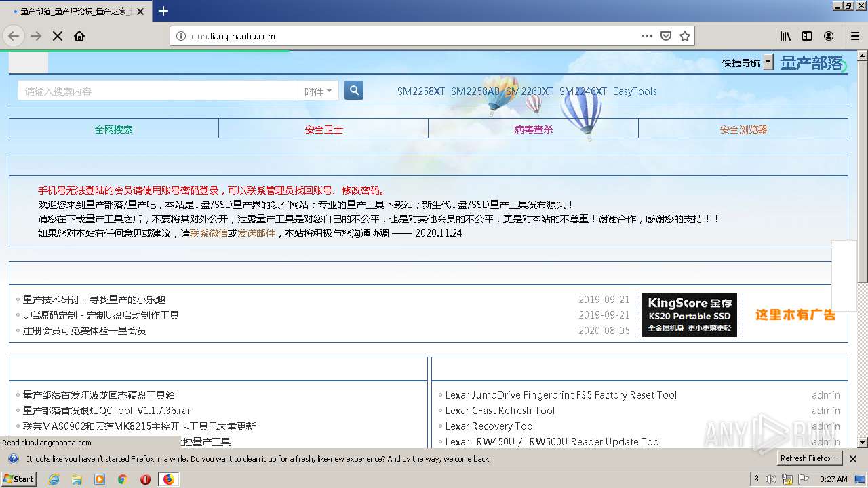The image size is (868, 488).
Task: Follow the 联系微信 link
Action: pyautogui.click(x=209, y=233)
